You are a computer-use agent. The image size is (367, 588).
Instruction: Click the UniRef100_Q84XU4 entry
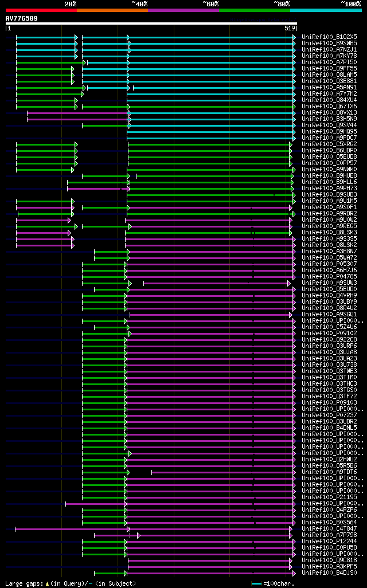330,100
